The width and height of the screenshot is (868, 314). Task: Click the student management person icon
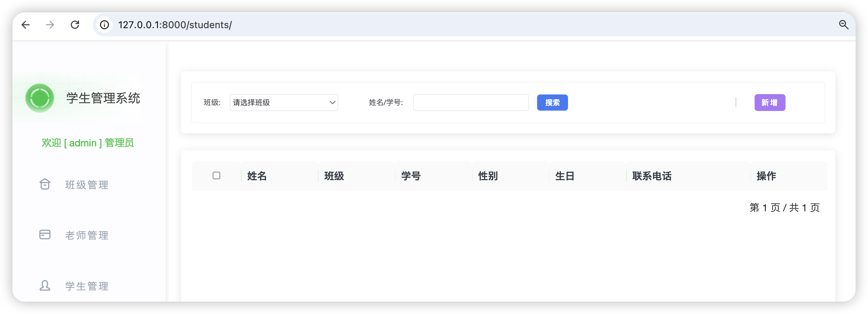click(45, 285)
